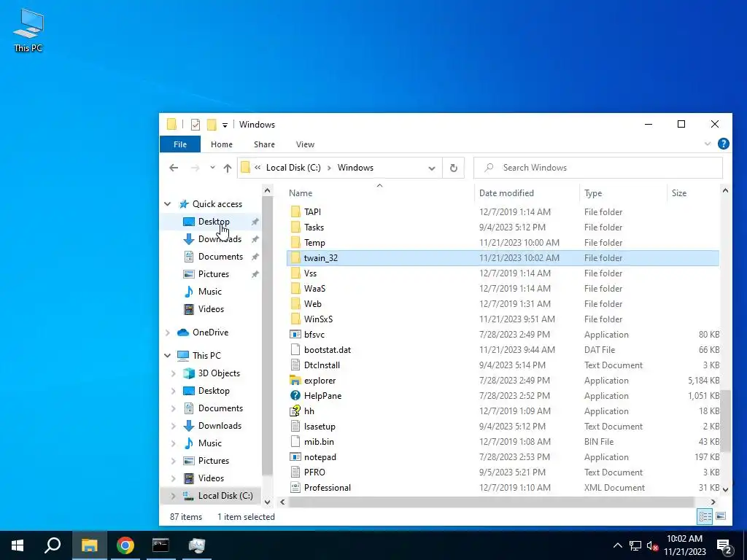Select the bfsvc application icon
The image size is (747, 560).
pyautogui.click(x=295, y=334)
